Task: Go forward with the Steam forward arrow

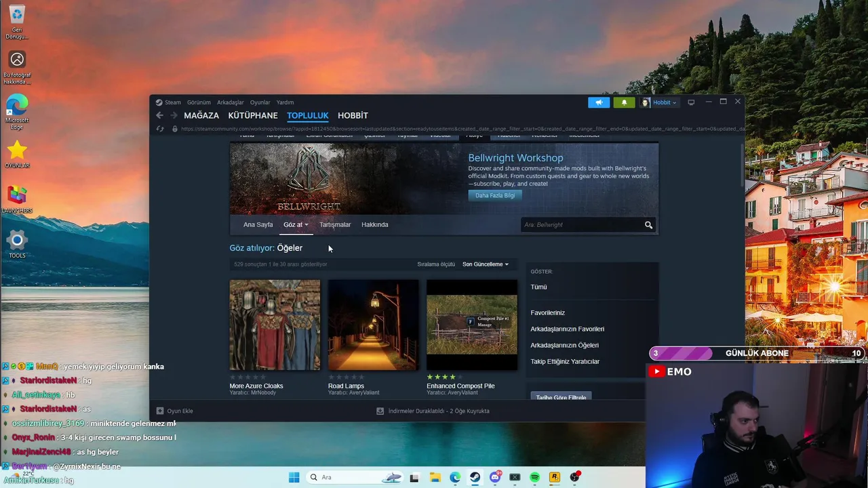Action: [174, 115]
